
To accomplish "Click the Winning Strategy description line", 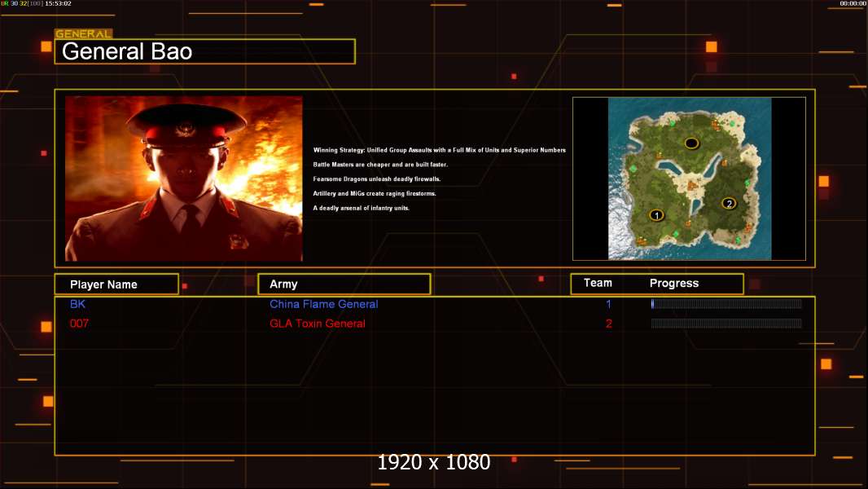I will pyautogui.click(x=440, y=150).
